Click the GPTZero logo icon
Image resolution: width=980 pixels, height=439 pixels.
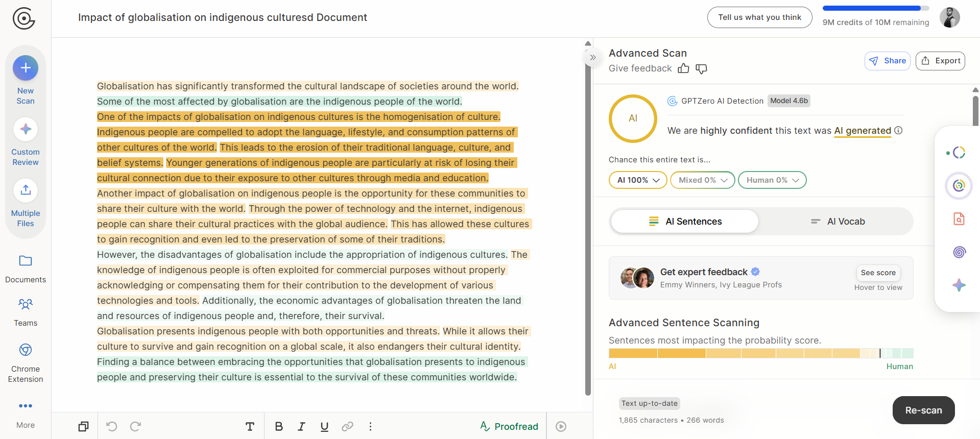(23, 19)
